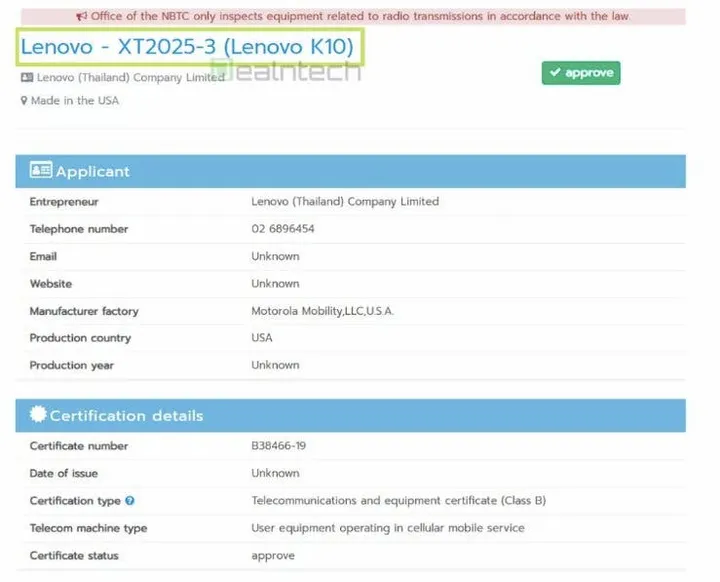Click the Certificate status label
720x582 pixels.
pyautogui.click(x=74, y=556)
